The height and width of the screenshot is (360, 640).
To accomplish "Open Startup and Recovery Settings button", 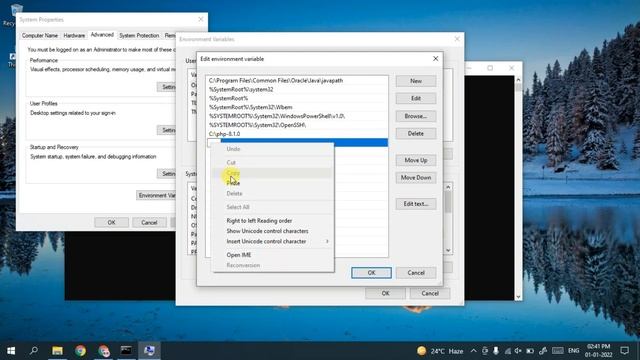I will point(167,174).
